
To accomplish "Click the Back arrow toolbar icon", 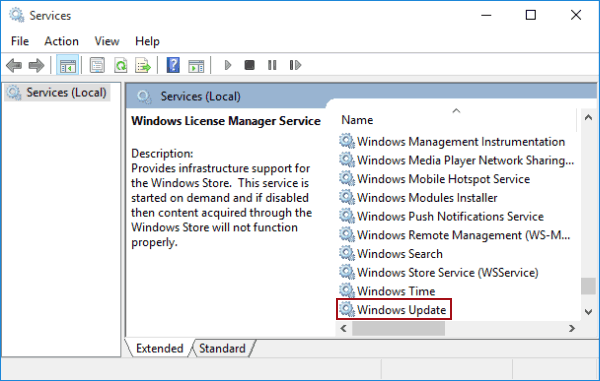I will 14,65.
